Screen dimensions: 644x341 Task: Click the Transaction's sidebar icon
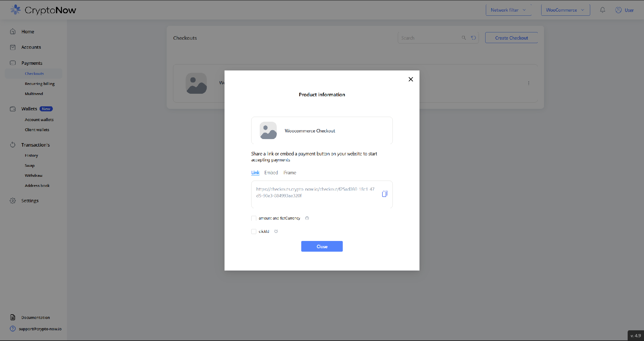tap(13, 145)
